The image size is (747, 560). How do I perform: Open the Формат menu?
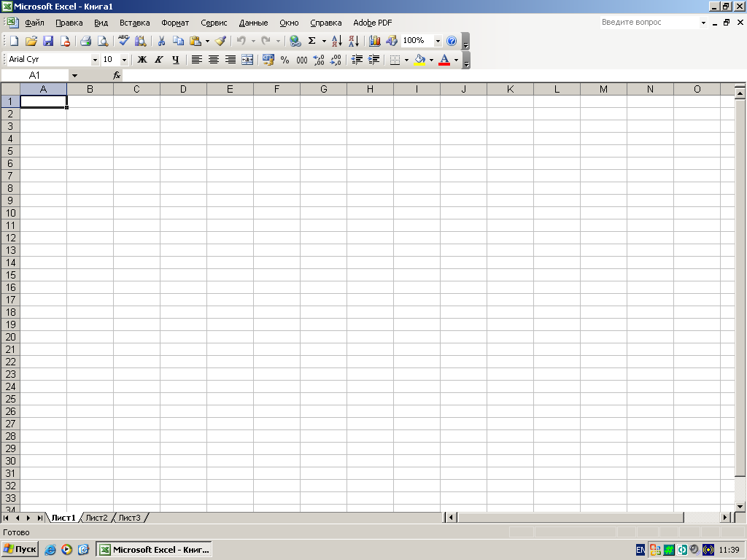coord(175,23)
